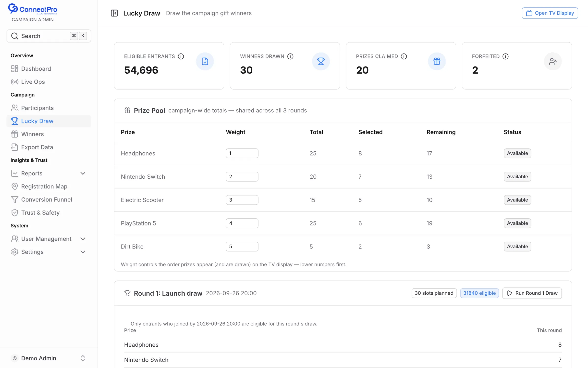Expand the Settings chevron
This screenshot has height=368, width=588.
(83, 252)
